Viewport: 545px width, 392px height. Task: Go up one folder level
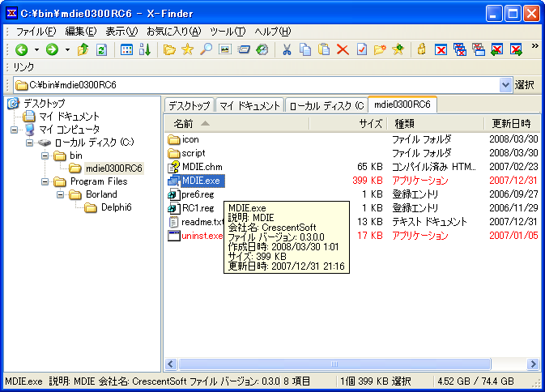[x=83, y=50]
